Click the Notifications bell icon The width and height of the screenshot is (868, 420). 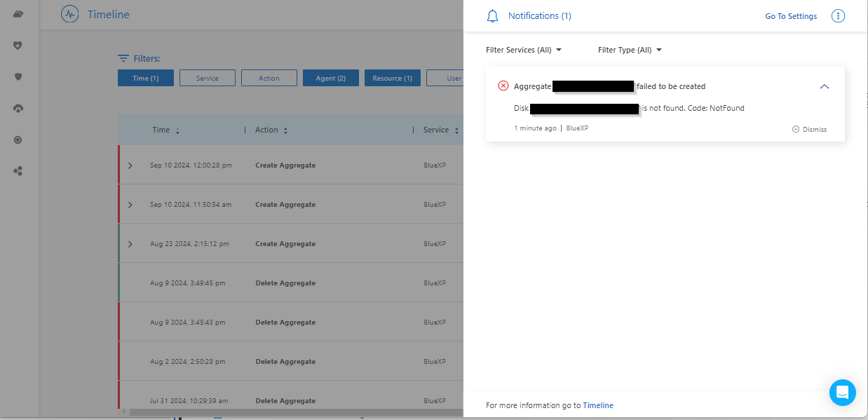pyautogui.click(x=491, y=15)
